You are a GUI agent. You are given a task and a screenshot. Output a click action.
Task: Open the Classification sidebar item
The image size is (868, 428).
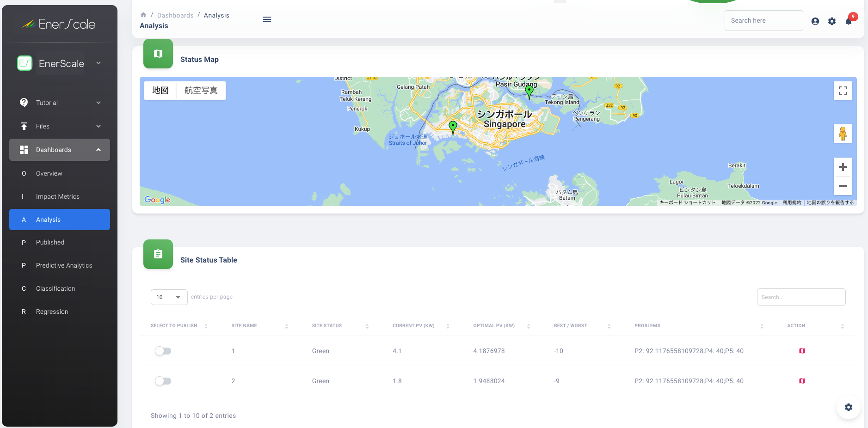pyautogui.click(x=60, y=288)
